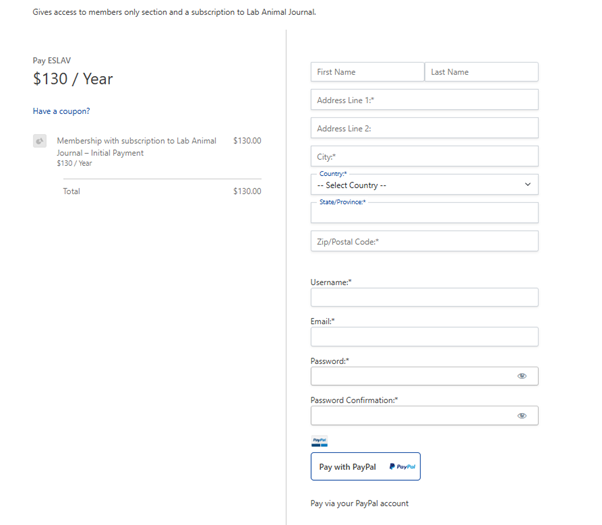Select the Address Line 1 input
This screenshot has height=525, width=602.
(424, 100)
